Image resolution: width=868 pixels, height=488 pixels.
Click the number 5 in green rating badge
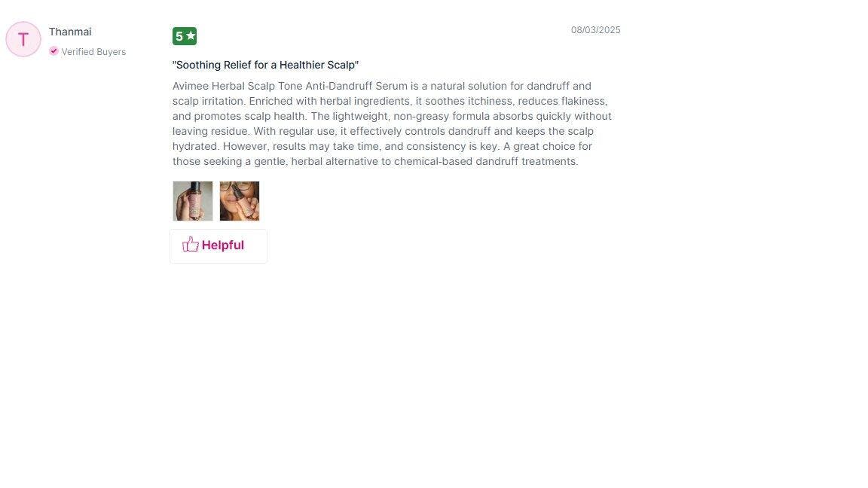(179, 36)
